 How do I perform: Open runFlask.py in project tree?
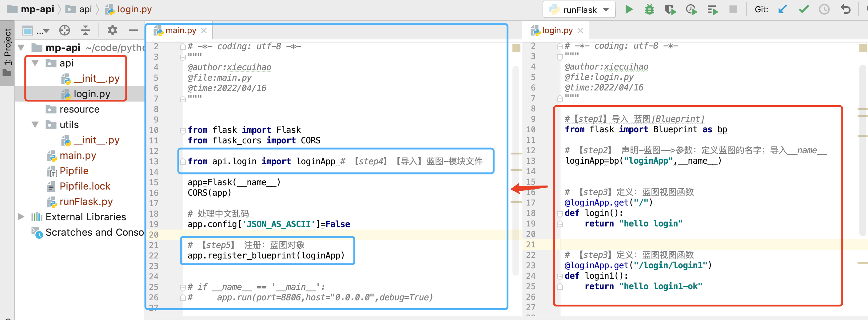(80, 202)
